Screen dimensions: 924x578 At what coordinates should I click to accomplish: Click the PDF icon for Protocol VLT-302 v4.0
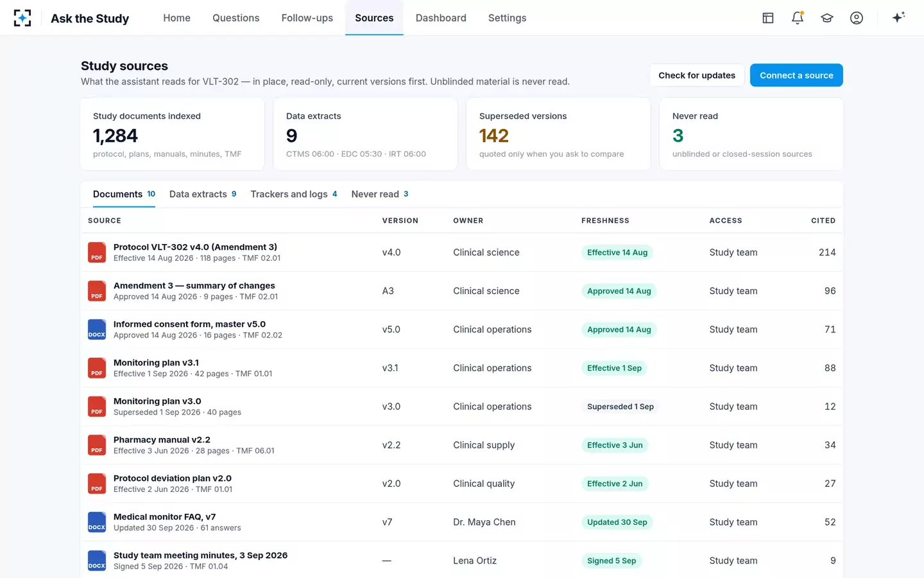click(97, 252)
